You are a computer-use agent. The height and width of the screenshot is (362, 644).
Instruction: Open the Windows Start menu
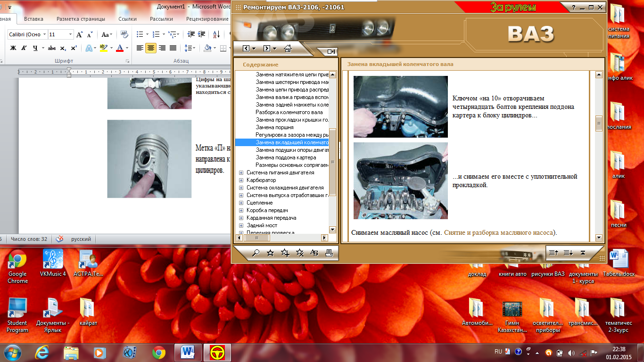[x=12, y=352]
